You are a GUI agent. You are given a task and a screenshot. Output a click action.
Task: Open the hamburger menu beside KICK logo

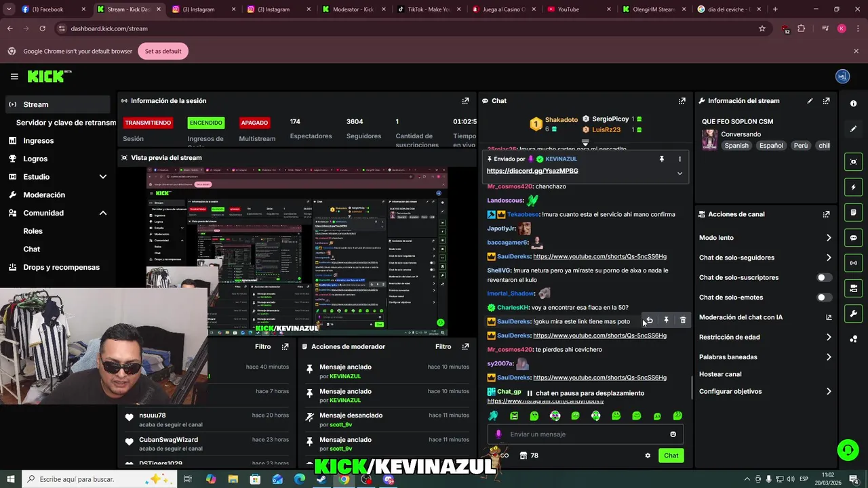pos(14,77)
